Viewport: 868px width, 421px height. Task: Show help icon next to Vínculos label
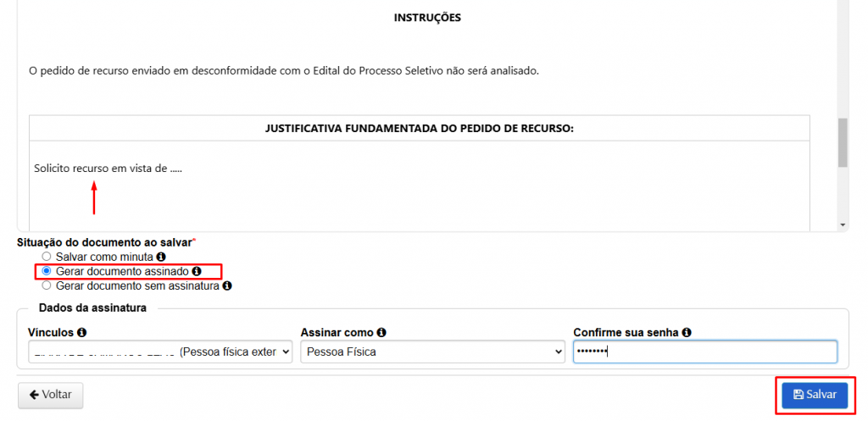click(x=81, y=333)
